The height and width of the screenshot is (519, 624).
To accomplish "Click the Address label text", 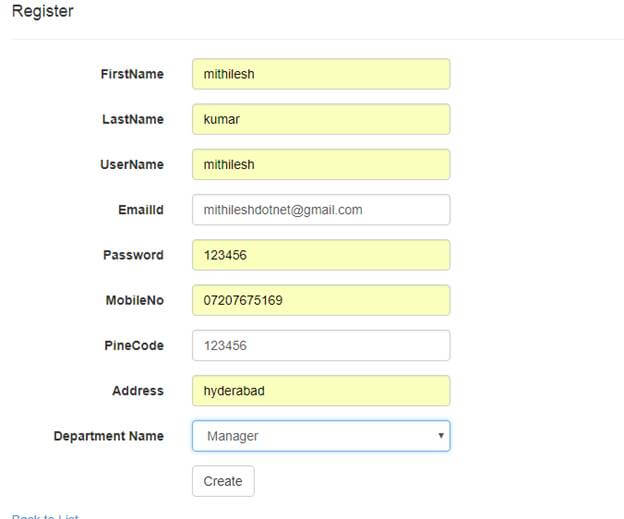I will [x=138, y=391].
